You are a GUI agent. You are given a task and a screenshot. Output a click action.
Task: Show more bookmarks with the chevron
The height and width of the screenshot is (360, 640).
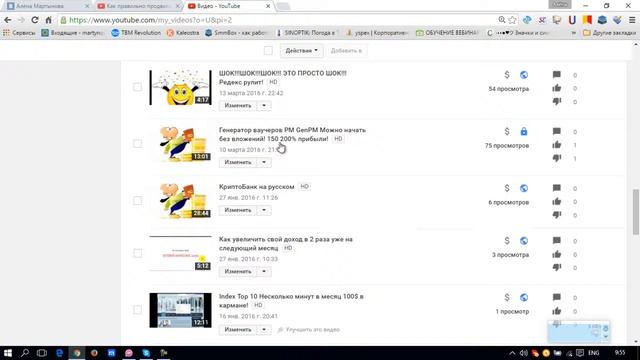pyautogui.click(x=574, y=33)
